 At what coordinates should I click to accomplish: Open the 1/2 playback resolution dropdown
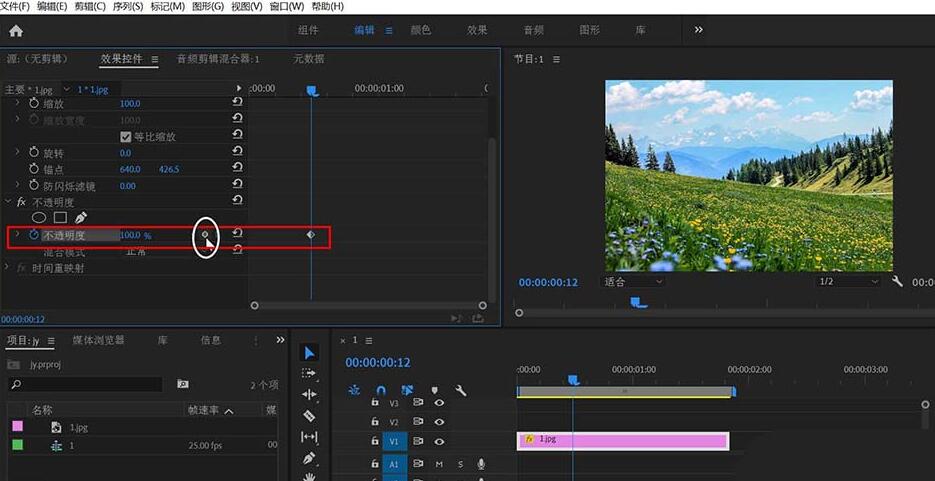pyautogui.click(x=848, y=281)
